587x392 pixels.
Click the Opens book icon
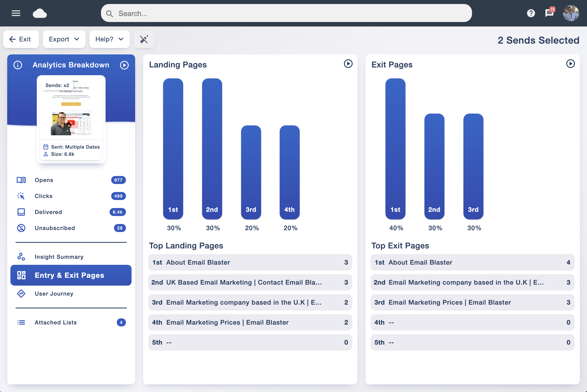[x=21, y=180]
